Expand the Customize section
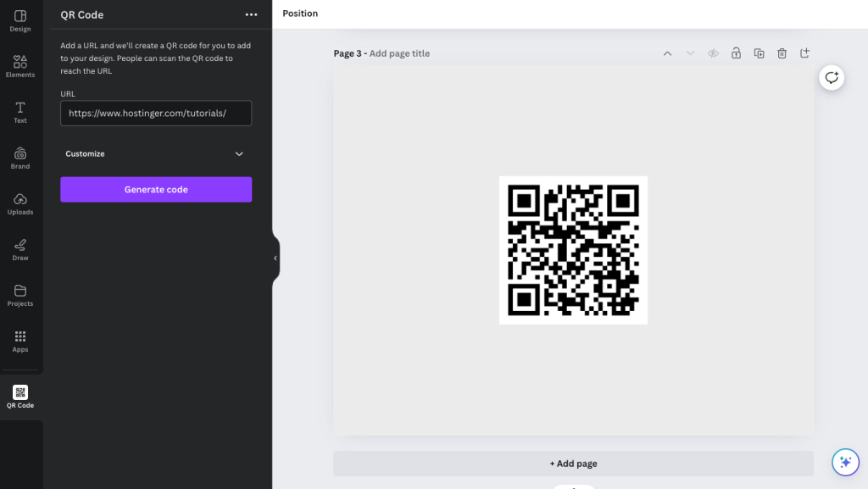Screen dimensions: 868x489 (156, 153)
